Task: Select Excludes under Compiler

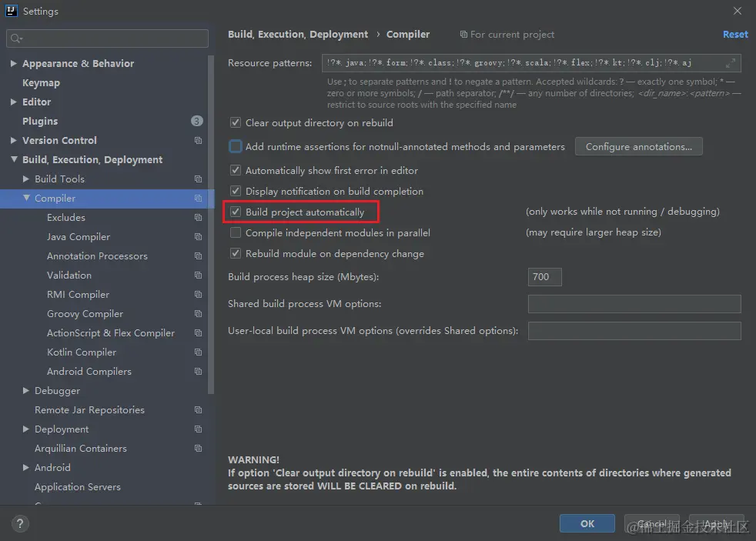Action: (66, 217)
